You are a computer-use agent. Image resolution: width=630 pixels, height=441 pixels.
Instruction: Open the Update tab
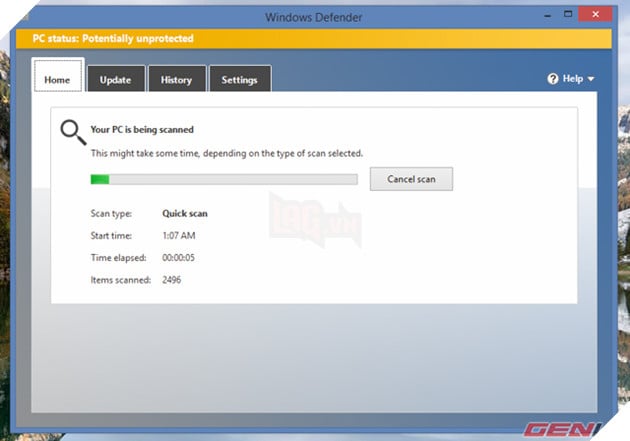pyautogui.click(x=116, y=80)
